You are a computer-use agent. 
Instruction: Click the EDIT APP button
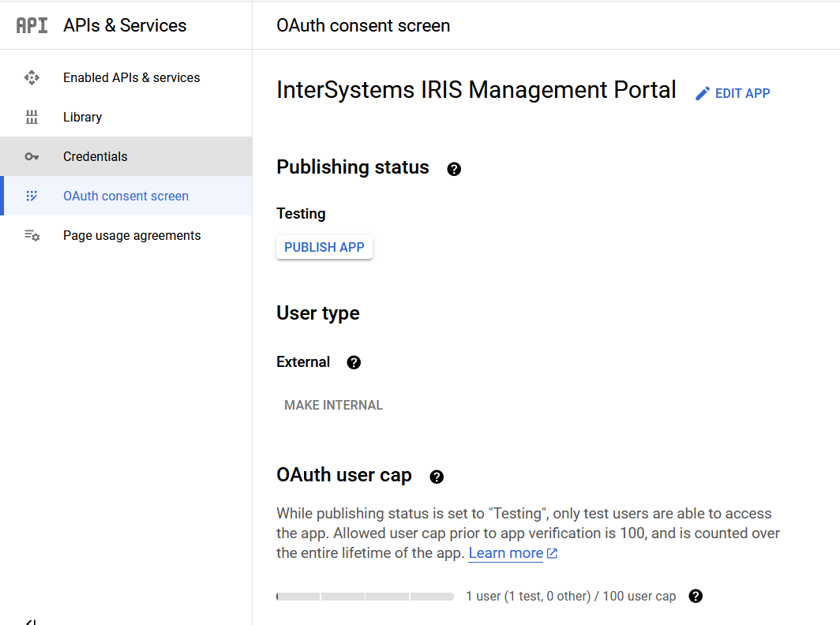click(733, 94)
